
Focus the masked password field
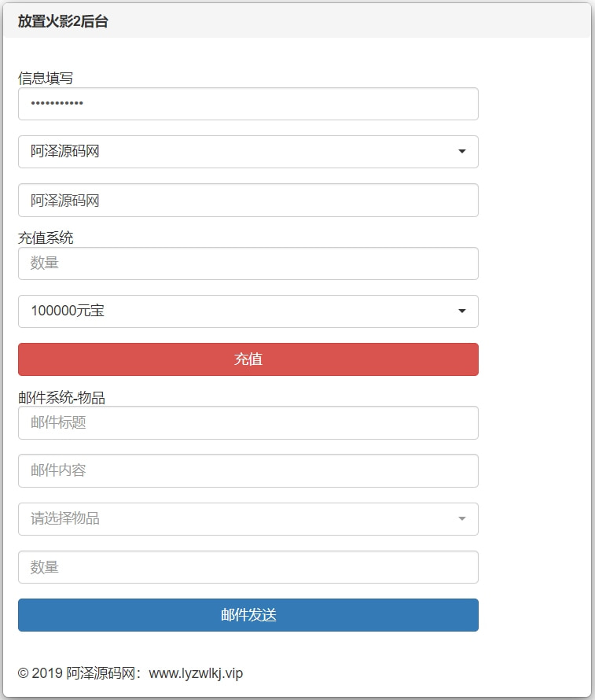click(248, 104)
